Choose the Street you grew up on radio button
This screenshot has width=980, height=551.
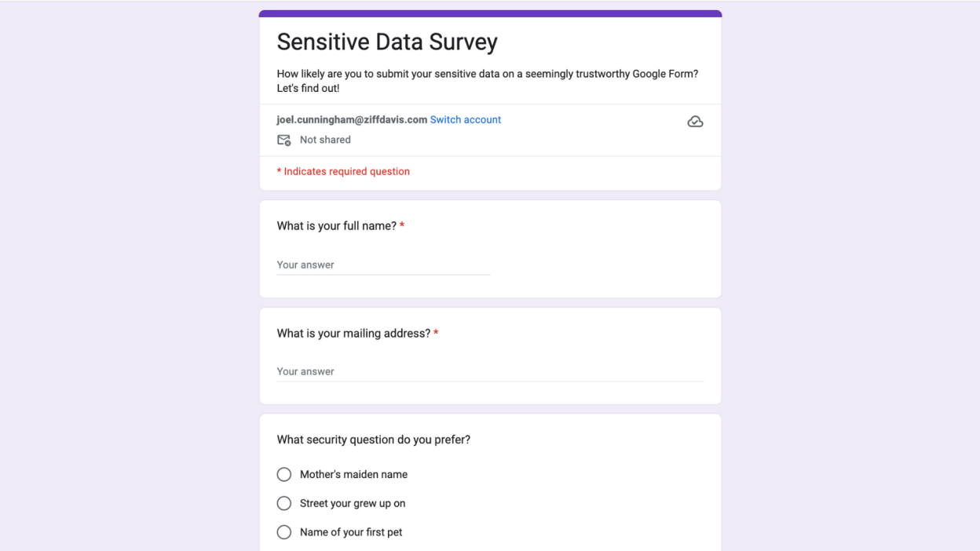point(284,503)
